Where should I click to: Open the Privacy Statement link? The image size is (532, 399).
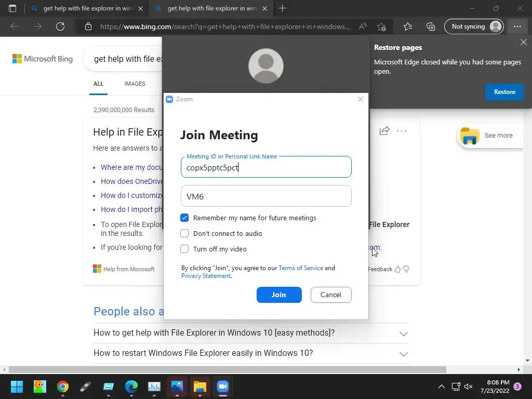(x=206, y=276)
